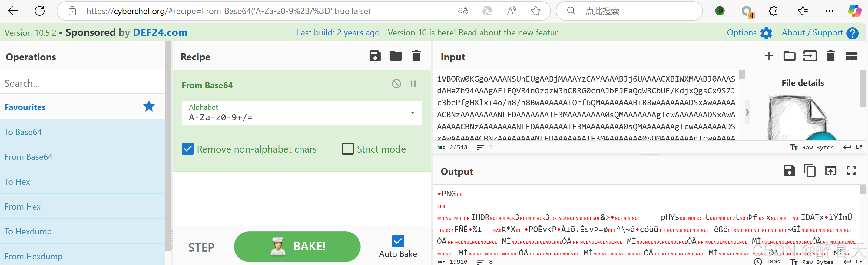Add a new input tab with plus icon
The height and width of the screenshot is (265, 868).
click(769, 56)
